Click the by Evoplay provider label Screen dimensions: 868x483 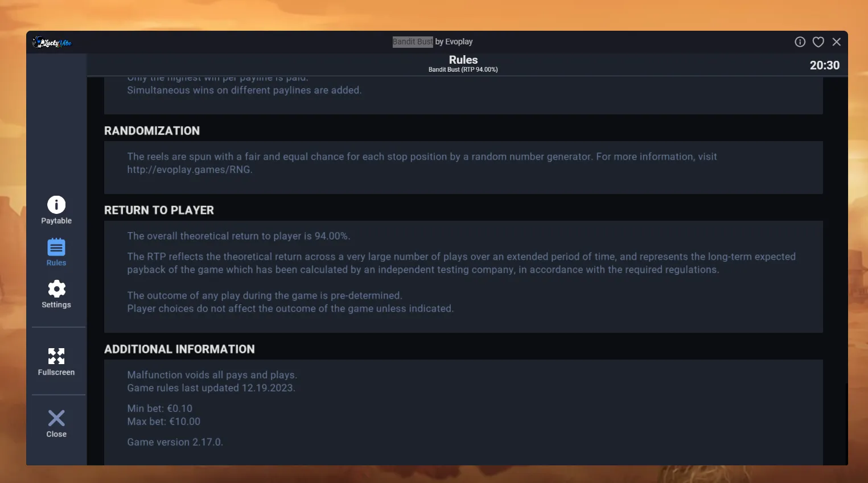(454, 42)
